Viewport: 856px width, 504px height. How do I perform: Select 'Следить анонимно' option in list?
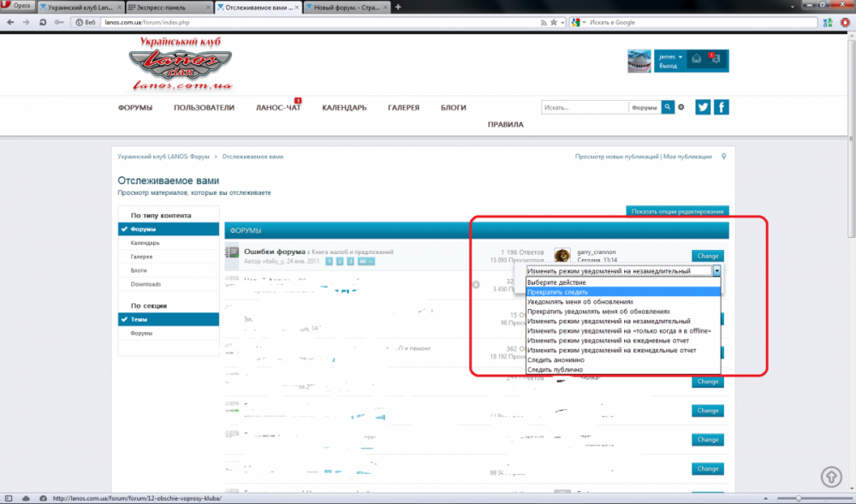click(556, 360)
